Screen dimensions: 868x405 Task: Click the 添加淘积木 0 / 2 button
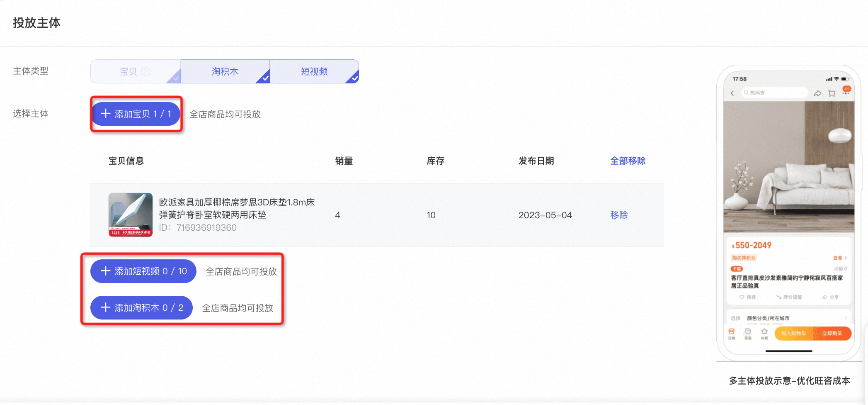(x=141, y=307)
